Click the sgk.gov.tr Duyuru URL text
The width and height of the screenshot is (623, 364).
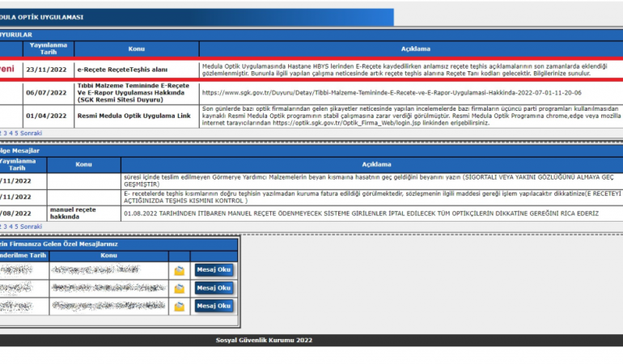tap(391, 93)
